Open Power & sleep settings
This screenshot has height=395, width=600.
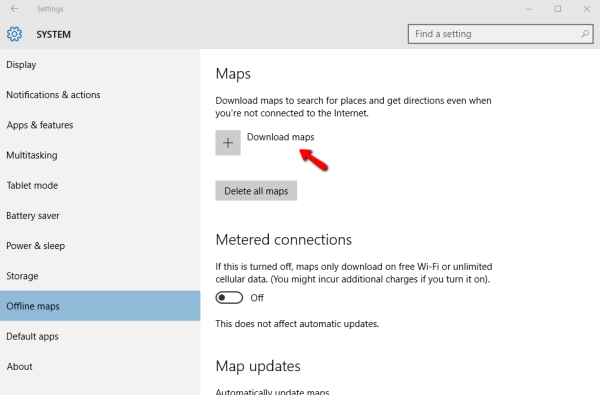point(100,246)
